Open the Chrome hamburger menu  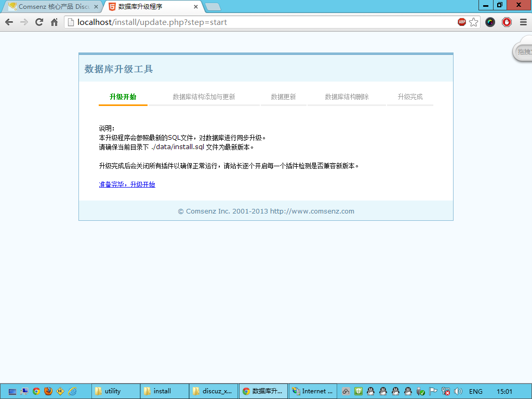523,22
